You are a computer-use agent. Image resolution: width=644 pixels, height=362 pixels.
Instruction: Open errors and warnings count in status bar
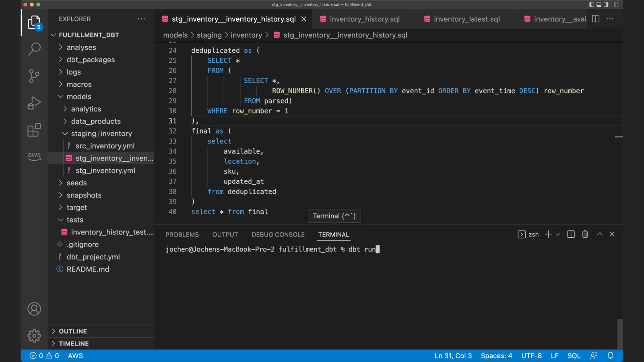click(44, 356)
